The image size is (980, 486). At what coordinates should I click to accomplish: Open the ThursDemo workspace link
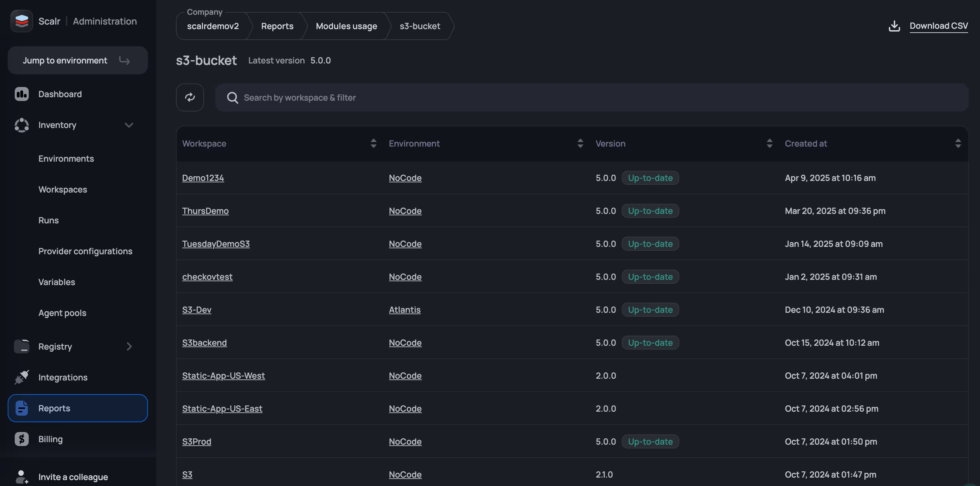coord(205,211)
